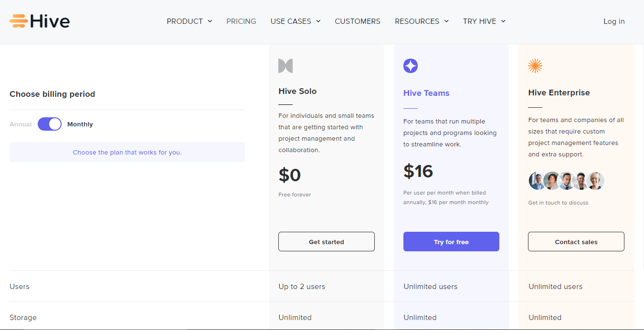This screenshot has width=644, height=330.
Task: Click the Hive Teams plan title
Action: click(426, 93)
